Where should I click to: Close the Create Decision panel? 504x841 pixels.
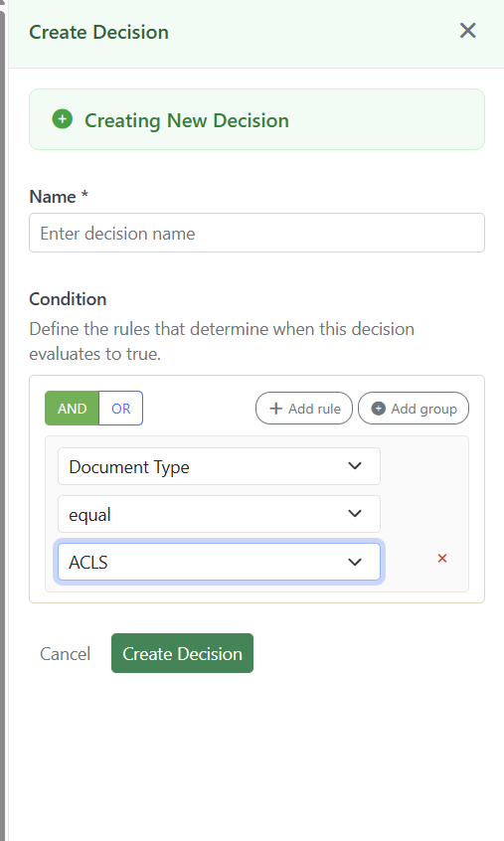[467, 31]
